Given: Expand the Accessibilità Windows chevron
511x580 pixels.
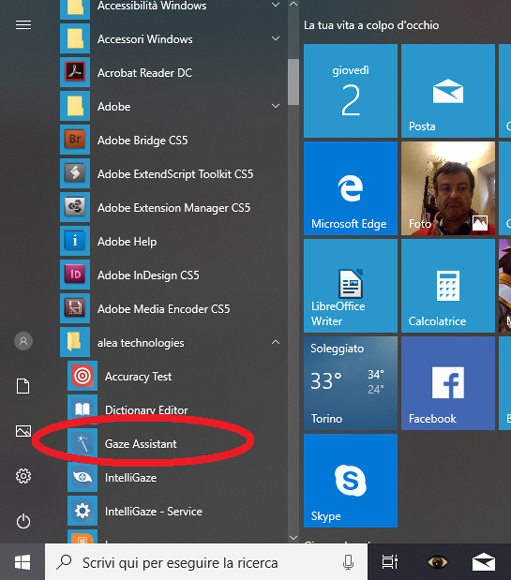Looking at the screenshot, I should 276,5.
